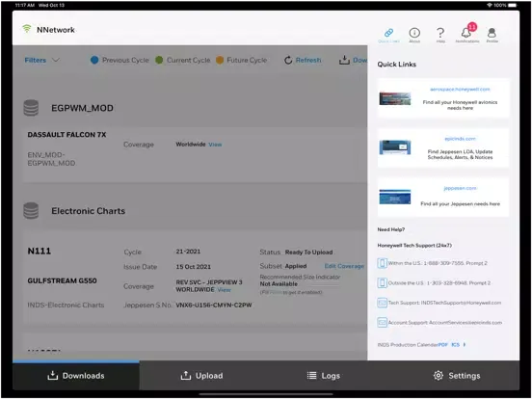
Task: Click the envelope icon beside Tech Support
Action: [x=382, y=303]
